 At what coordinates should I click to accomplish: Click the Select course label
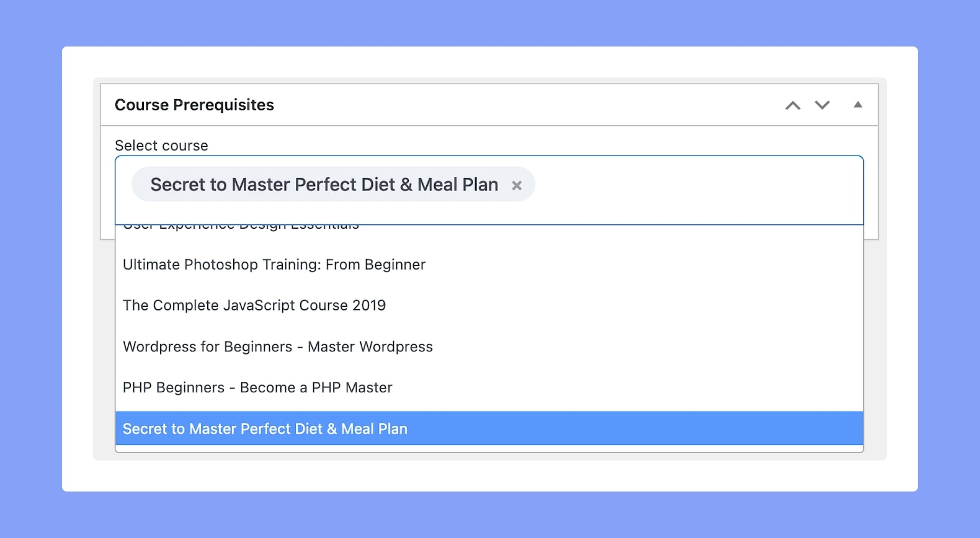[x=161, y=146]
